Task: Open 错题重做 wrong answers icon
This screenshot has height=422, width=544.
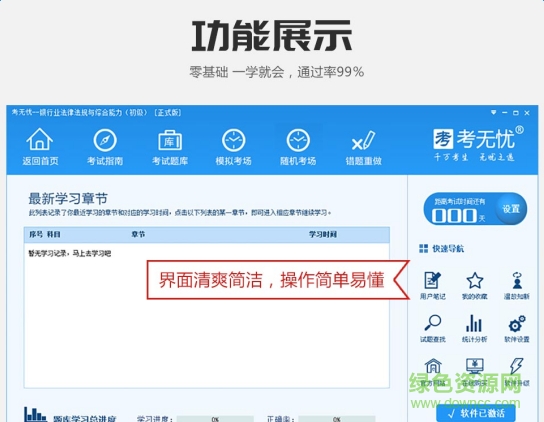Action: pos(363,141)
